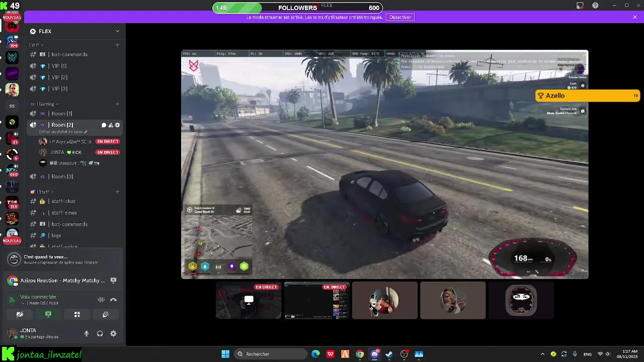The image size is (644, 362).
Task: Select the Monopoly-man avatar participant tile
Action: 385,300
